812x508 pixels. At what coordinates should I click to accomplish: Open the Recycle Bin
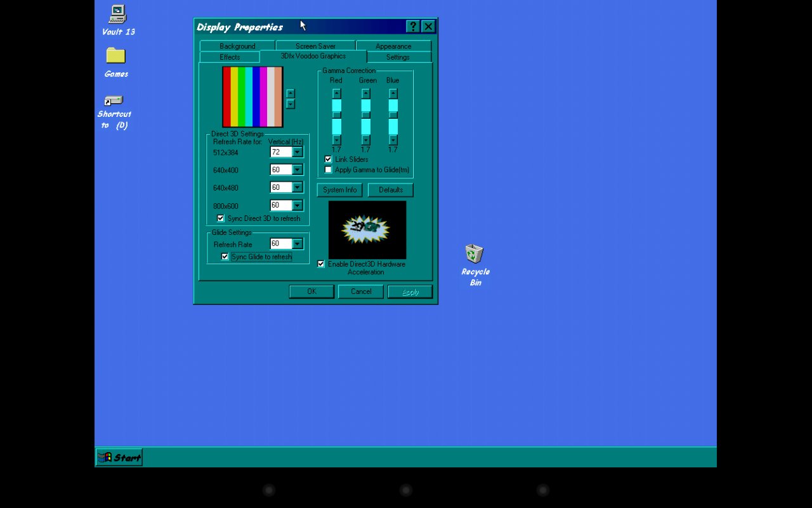[475, 253]
